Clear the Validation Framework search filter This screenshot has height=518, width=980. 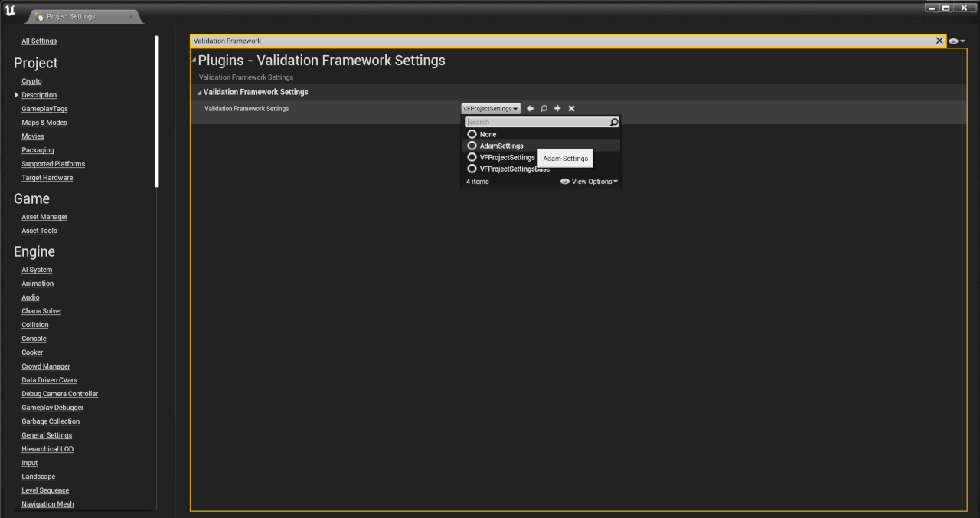939,41
